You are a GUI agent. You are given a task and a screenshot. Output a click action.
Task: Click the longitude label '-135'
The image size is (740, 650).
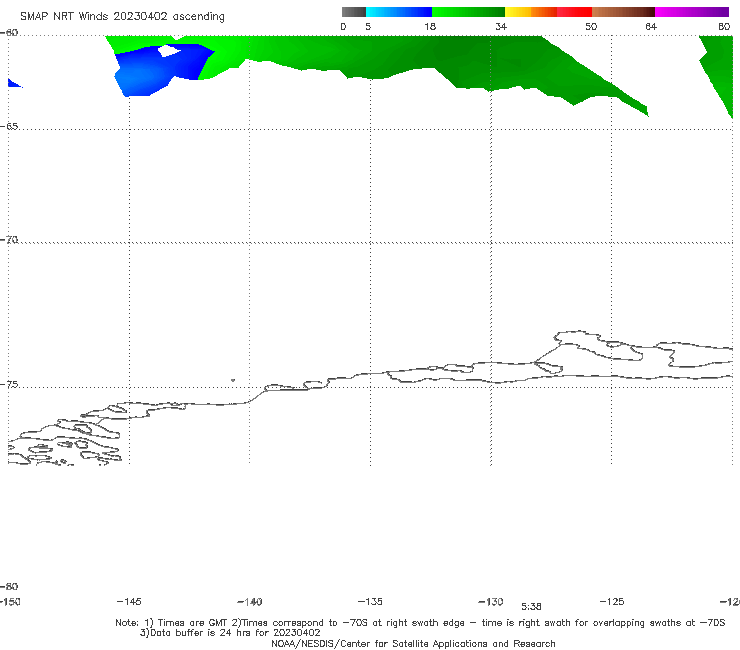(x=370, y=602)
